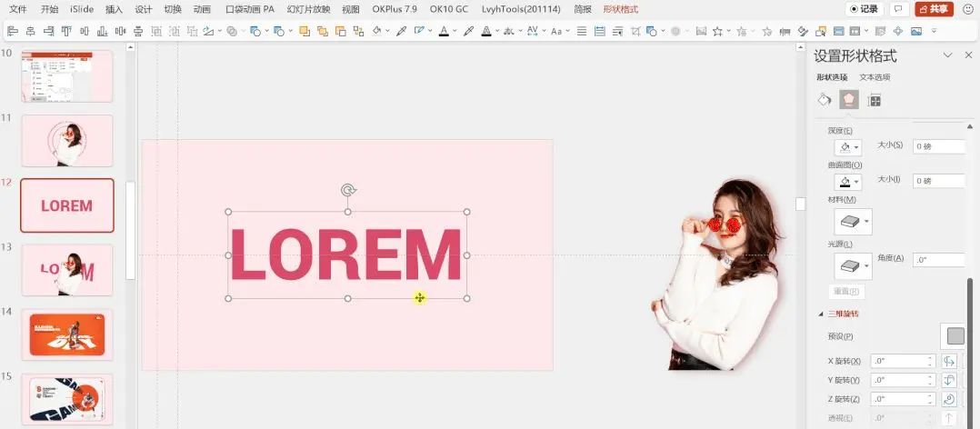Screen dimensions: 980x429
Task: Click the Distribute Vertically icon
Action: [x=138, y=31]
